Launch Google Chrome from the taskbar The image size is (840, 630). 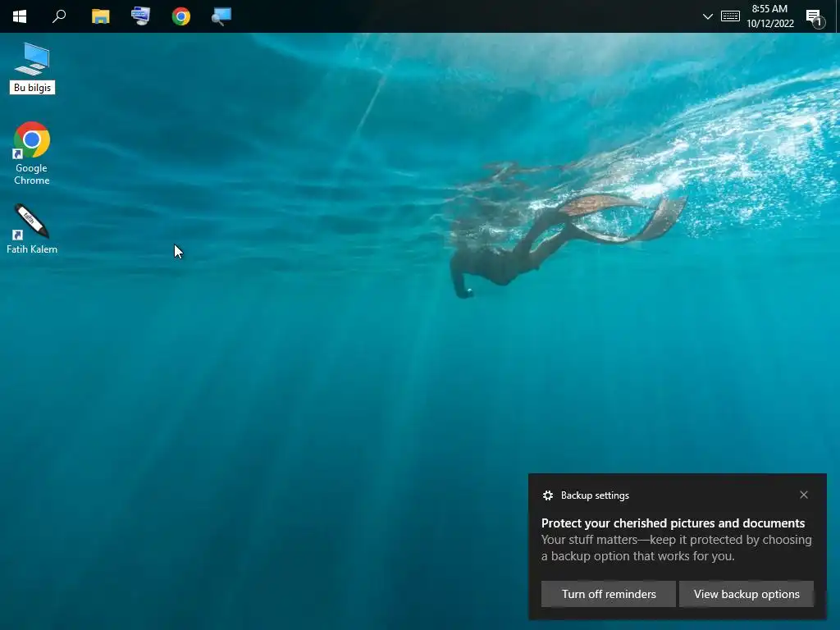tap(181, 16)
